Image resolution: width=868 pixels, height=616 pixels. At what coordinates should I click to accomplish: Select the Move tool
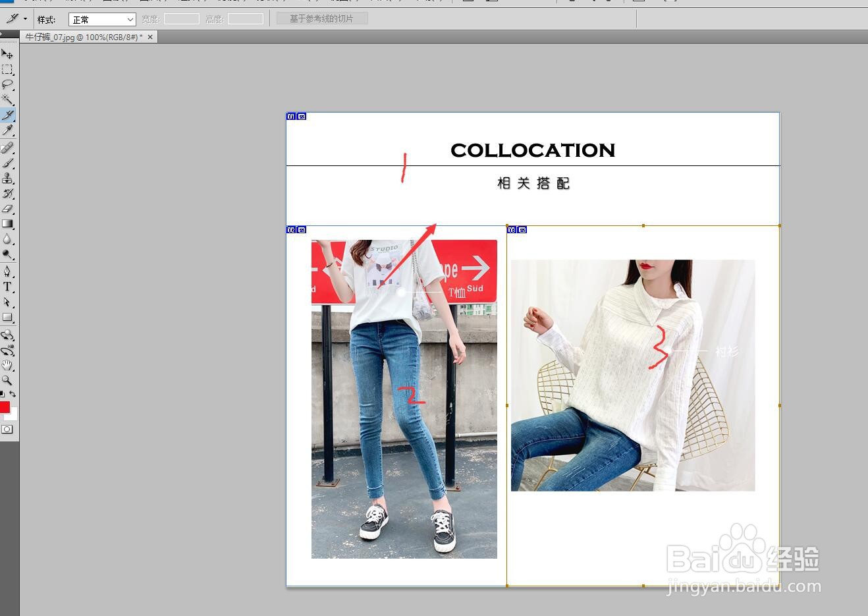tap(7, 54)
